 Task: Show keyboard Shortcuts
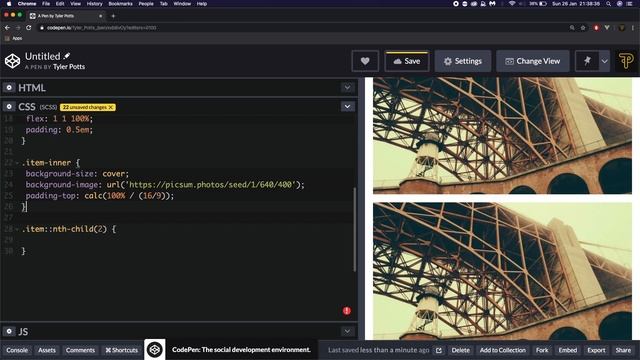click(122, 350)
